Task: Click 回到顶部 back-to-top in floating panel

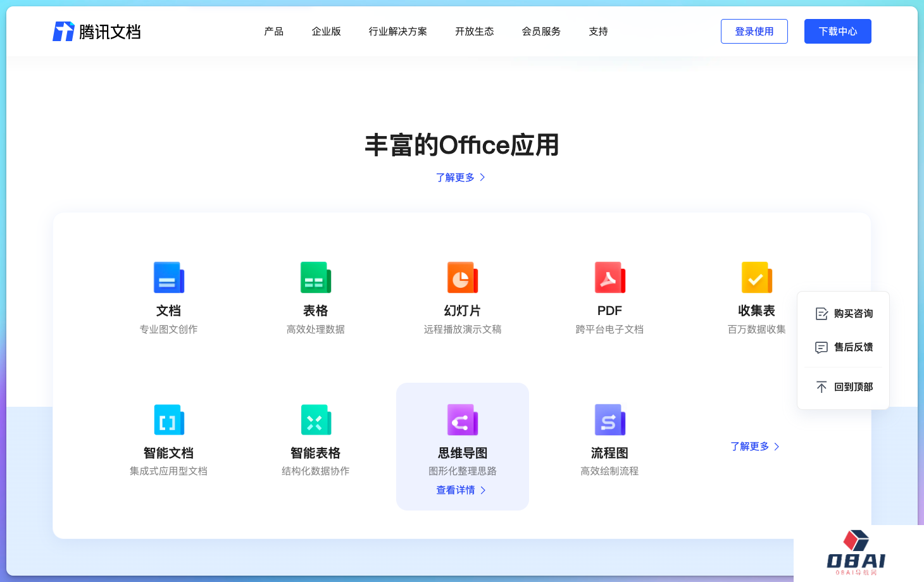Action: 844,387
